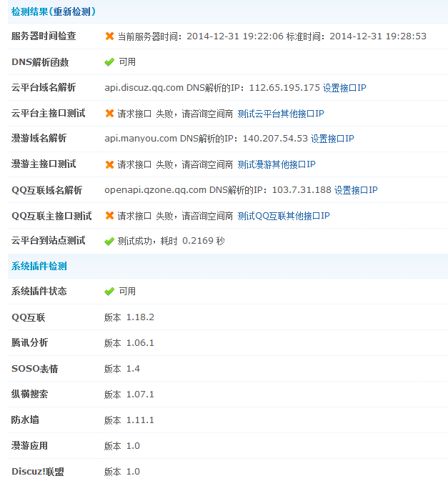Select the 云平台主接口测试 label
The height and width of the screenshot is (481, 448).
[x=48, y=113]
